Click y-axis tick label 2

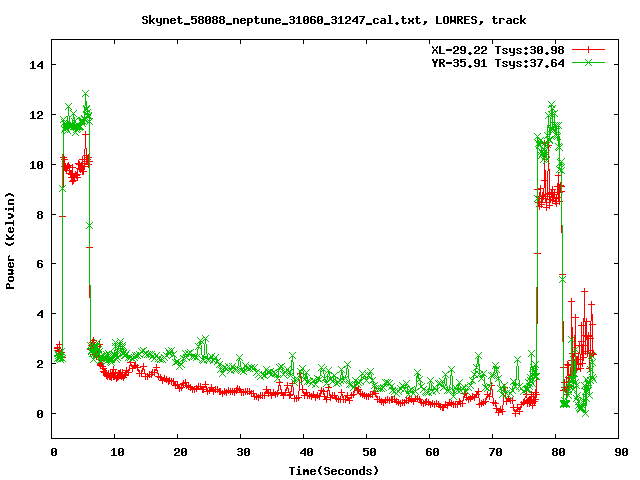[40, 364]
